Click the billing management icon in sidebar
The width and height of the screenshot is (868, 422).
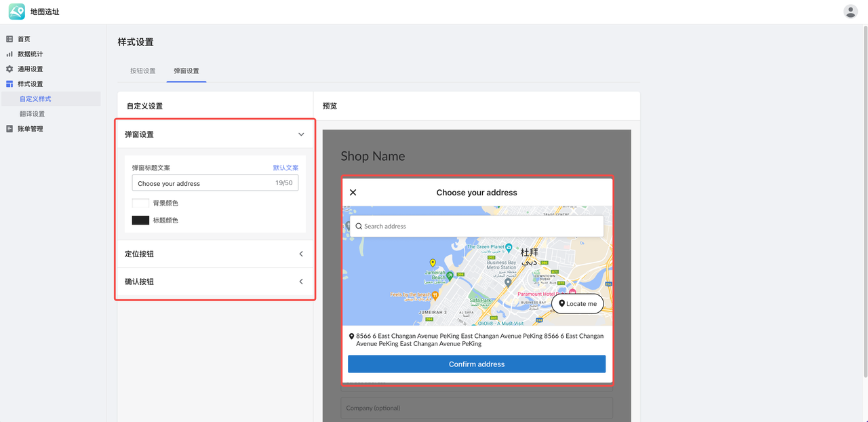(9, 129)
